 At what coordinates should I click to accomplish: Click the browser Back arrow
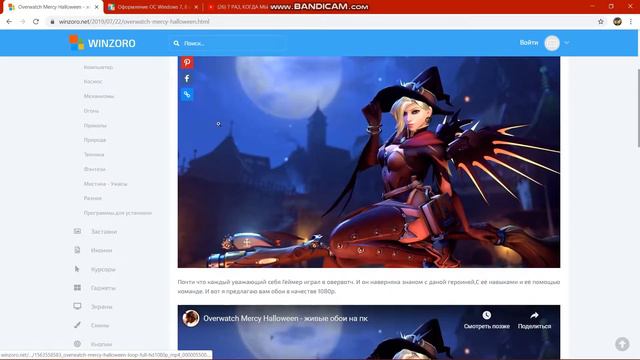[x=9, y=22]
